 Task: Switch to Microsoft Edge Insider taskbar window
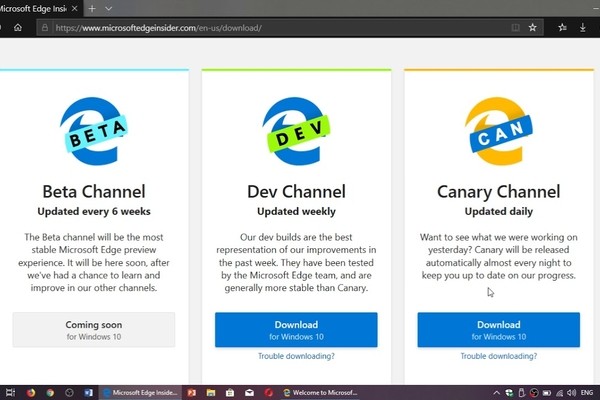(x=140, y=393)
